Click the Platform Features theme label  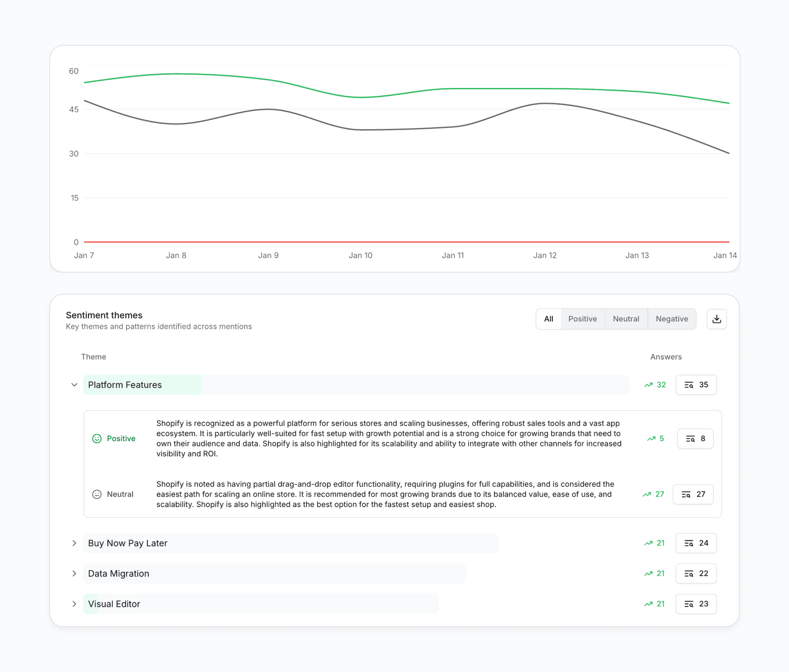[x=124, y=385]
